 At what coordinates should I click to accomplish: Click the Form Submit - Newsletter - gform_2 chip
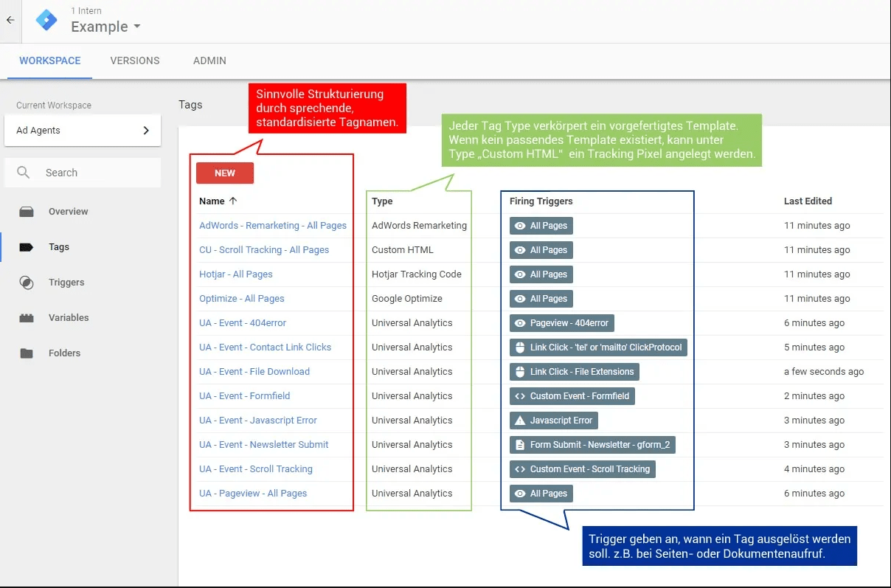coord(593,445)
